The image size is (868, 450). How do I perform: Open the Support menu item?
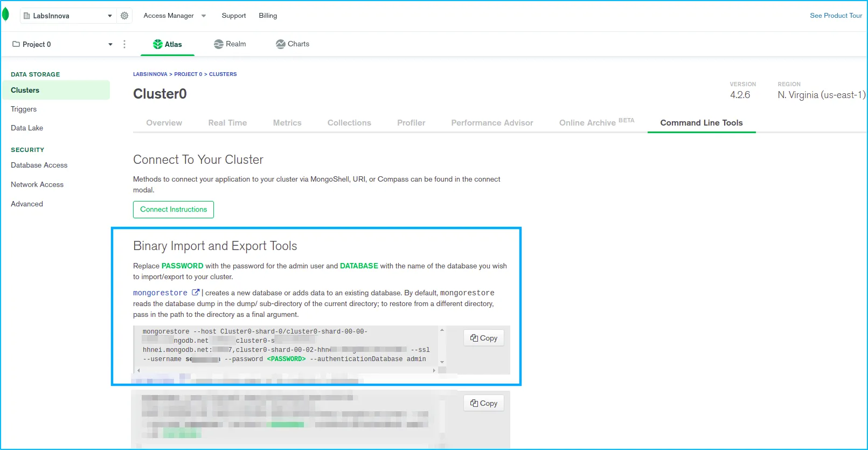234,16
